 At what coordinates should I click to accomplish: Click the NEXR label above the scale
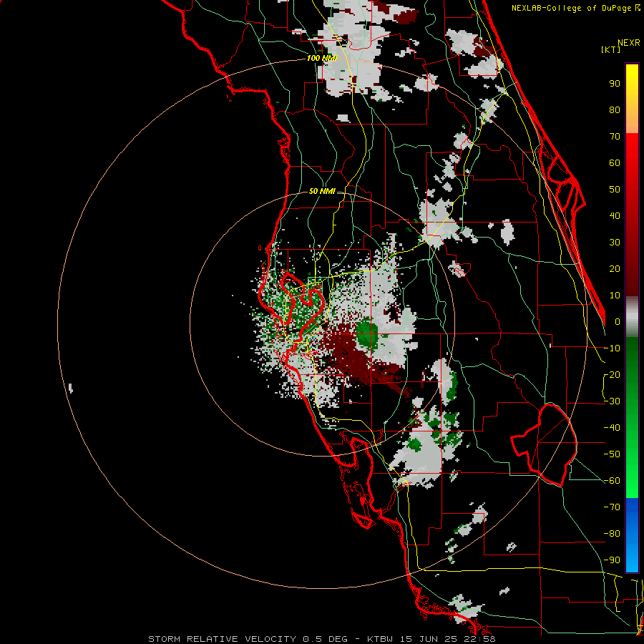coord(628,43)
